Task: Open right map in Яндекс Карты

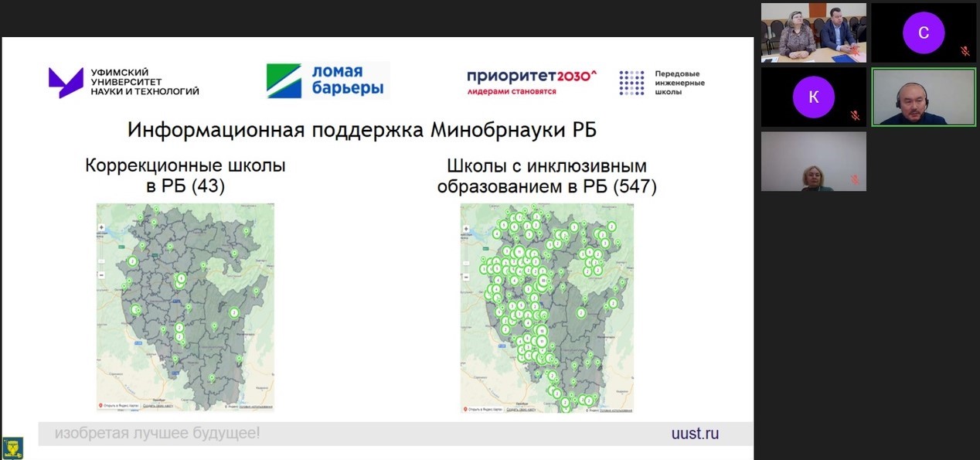Action: click(x=484, y=408)
